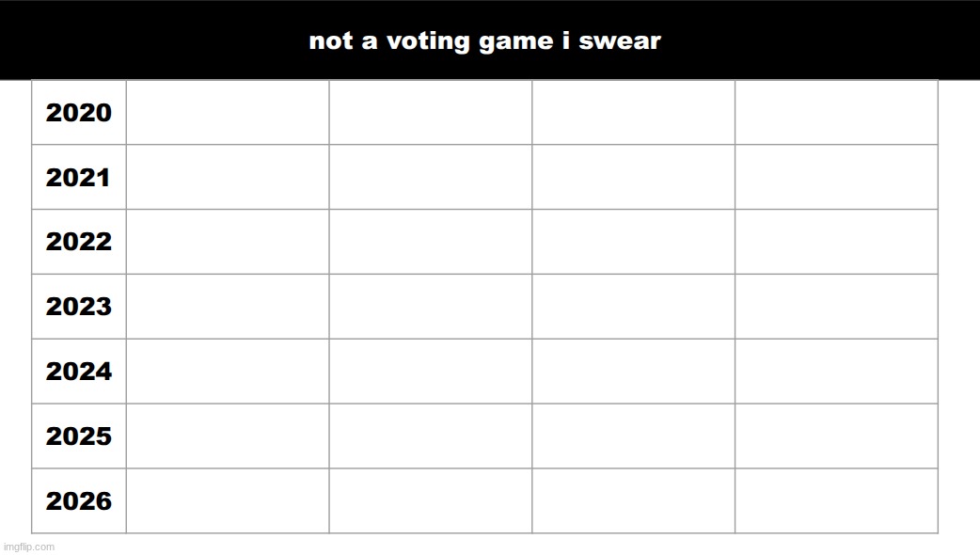The width and height of the screenshot is (980, 555).
Task: Select third empty cell in 2022 row
Action: click(633, 242)
